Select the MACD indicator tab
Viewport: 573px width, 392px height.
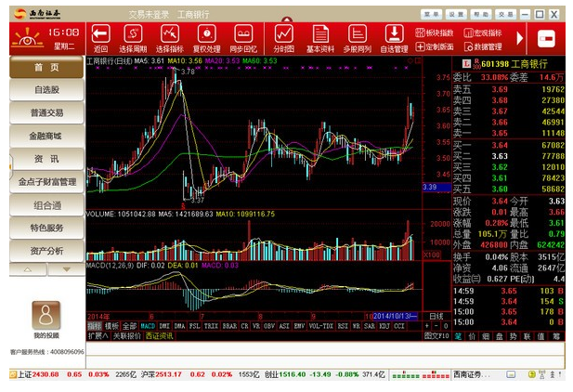click(x=148, y=326)
